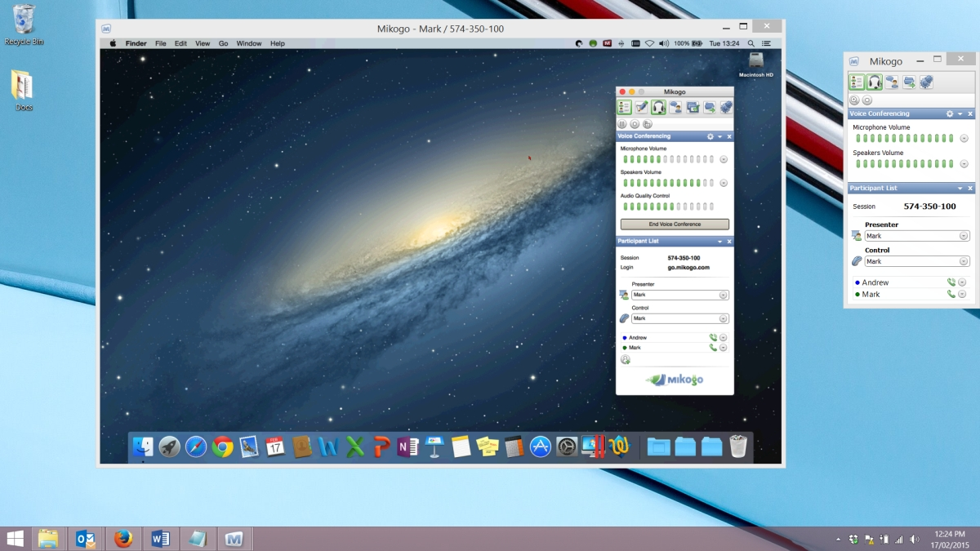The image size is (980, 551).
Task: Click the participant list icon in Windows Mikogo toolbar
Action: (x=857, y=82)
